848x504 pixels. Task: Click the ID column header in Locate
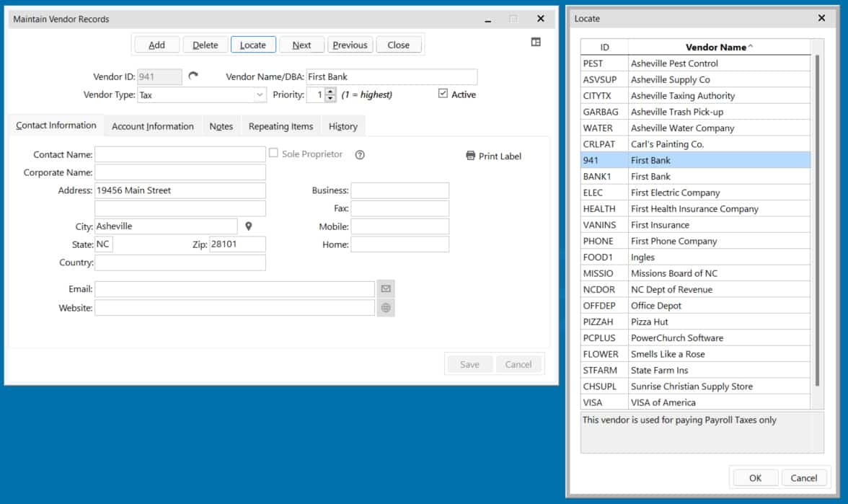pos(604,47)
